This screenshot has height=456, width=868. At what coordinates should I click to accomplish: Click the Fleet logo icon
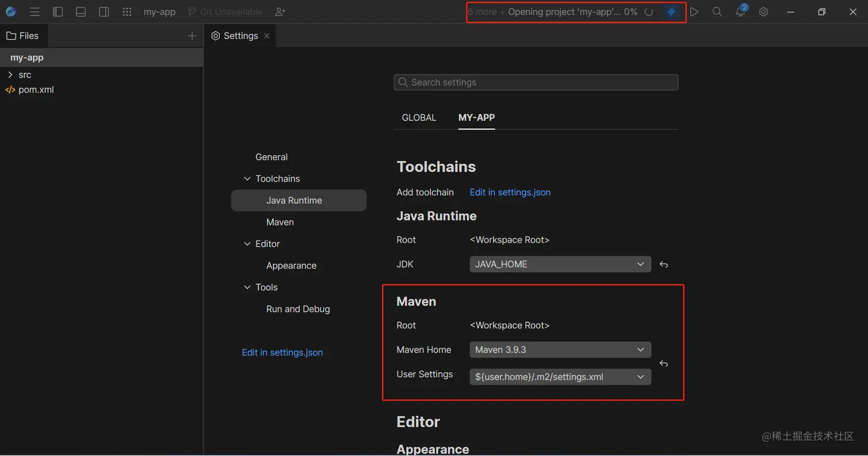coord(11,11)
